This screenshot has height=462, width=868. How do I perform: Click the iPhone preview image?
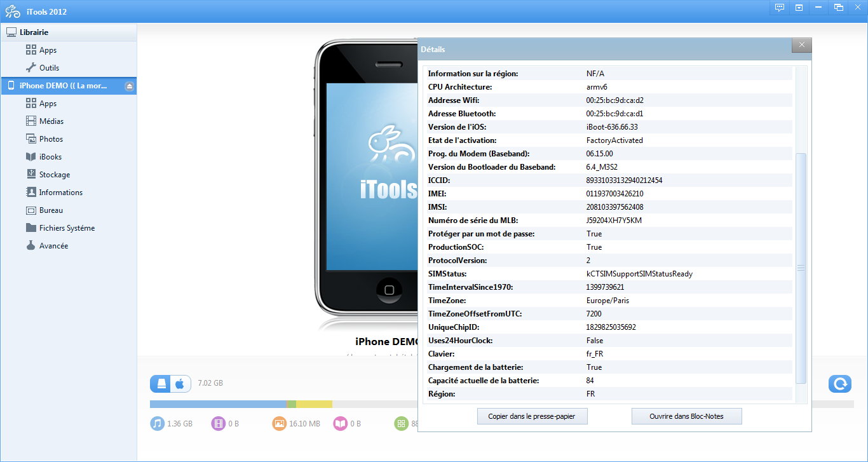(x=367, y=179)
